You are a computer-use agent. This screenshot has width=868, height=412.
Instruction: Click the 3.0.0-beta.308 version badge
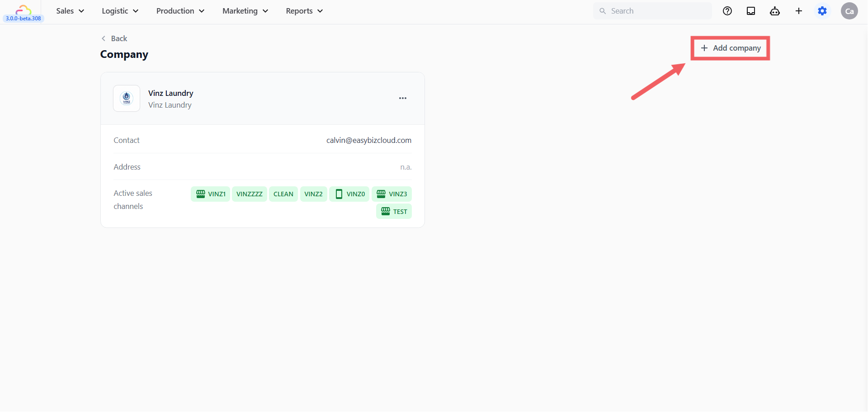coord(24,19)
